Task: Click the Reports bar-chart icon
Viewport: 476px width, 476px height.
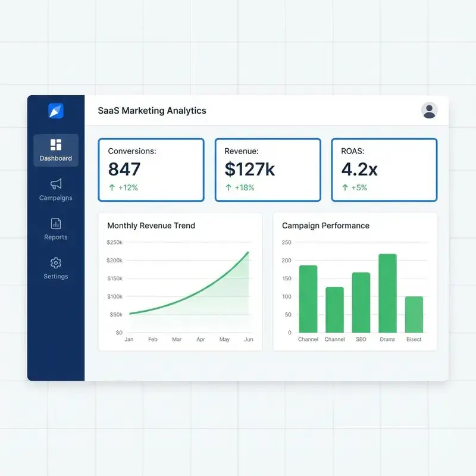Action: [x=55, y=224]
